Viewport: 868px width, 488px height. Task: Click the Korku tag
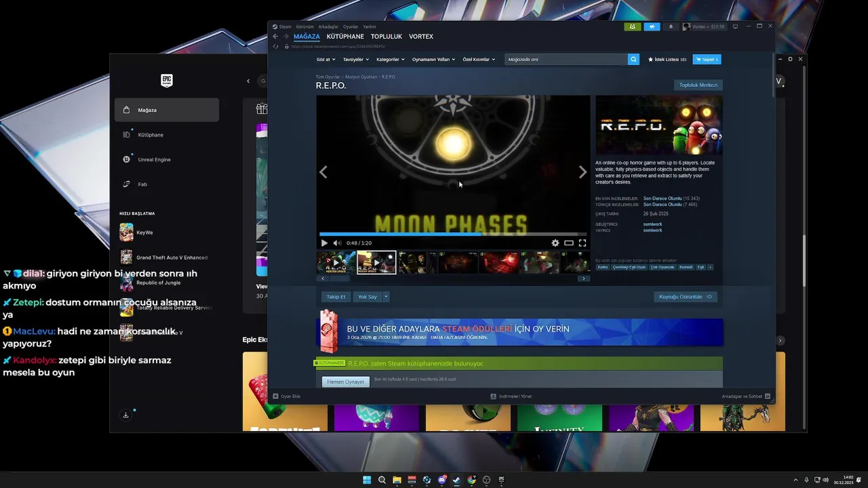coord(602,267)
